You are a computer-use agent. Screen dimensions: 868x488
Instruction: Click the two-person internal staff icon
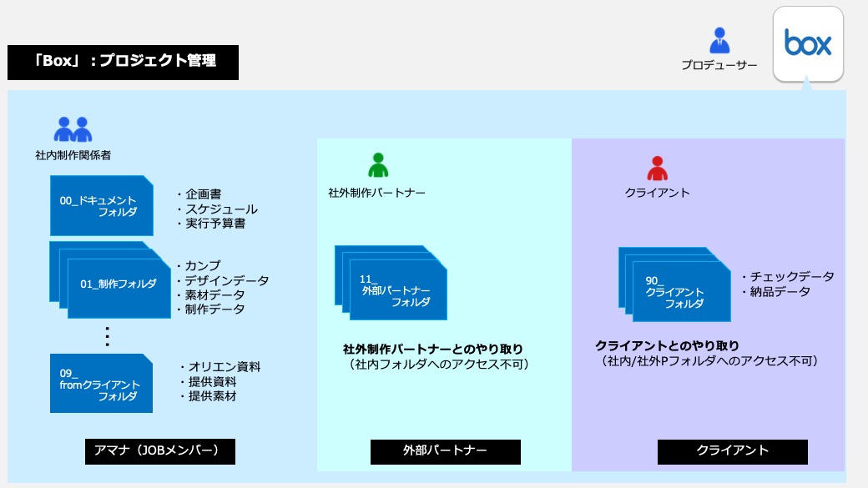[73, 129]
